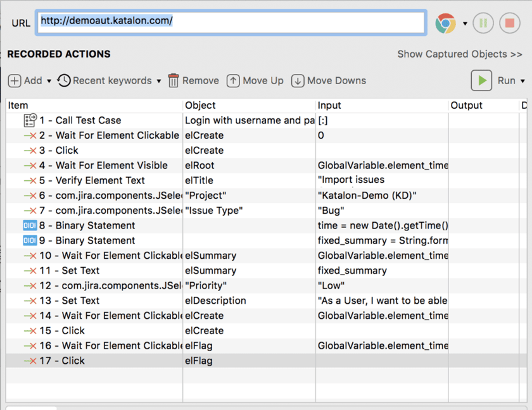
Task: Click the Remove trash can icon
Action: pyautogui.click(x=174, y=80)
